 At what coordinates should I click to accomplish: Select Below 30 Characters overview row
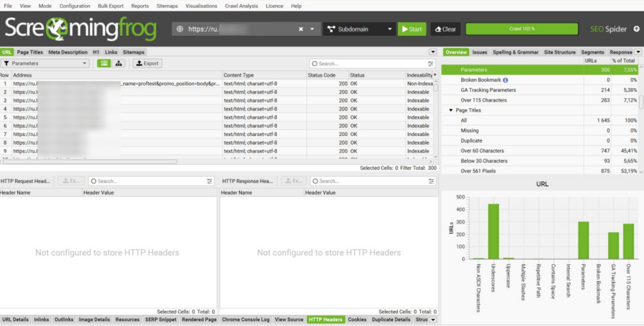point(540,161)
